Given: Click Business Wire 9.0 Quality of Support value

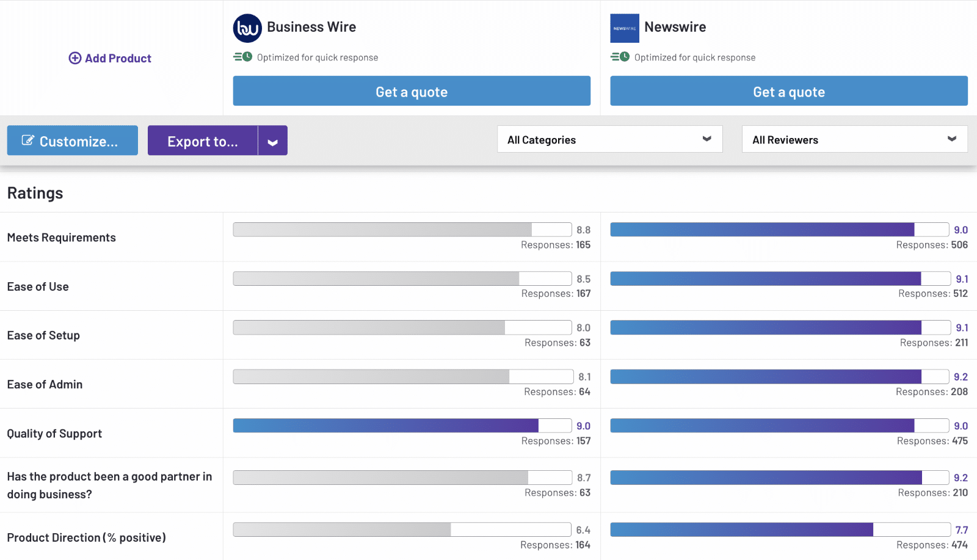Looking at the screenshot, I should point(584,426).
